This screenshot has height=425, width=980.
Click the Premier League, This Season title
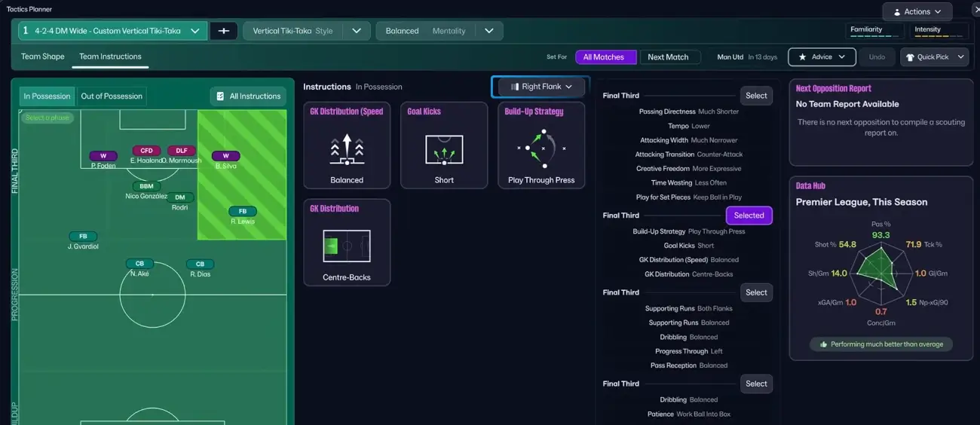coord(862,202)
